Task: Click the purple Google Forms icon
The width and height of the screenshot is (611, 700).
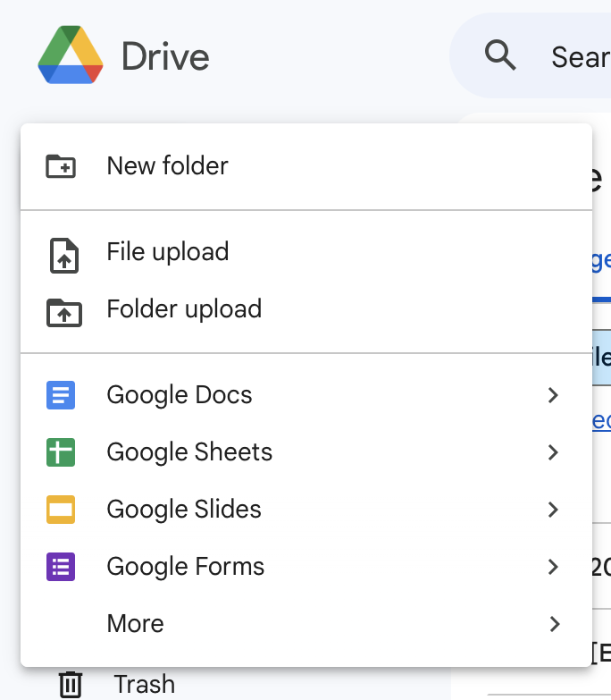Action: click(61, 567)
